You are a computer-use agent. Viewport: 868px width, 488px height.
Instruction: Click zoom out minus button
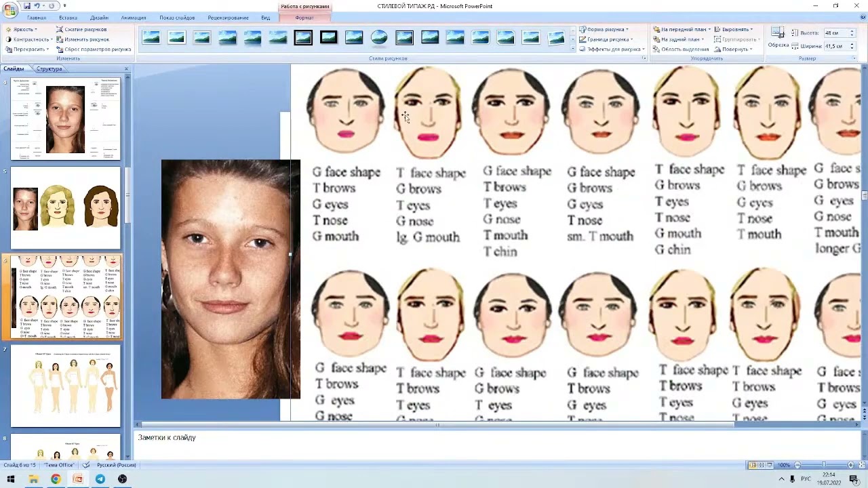[797, 465]
